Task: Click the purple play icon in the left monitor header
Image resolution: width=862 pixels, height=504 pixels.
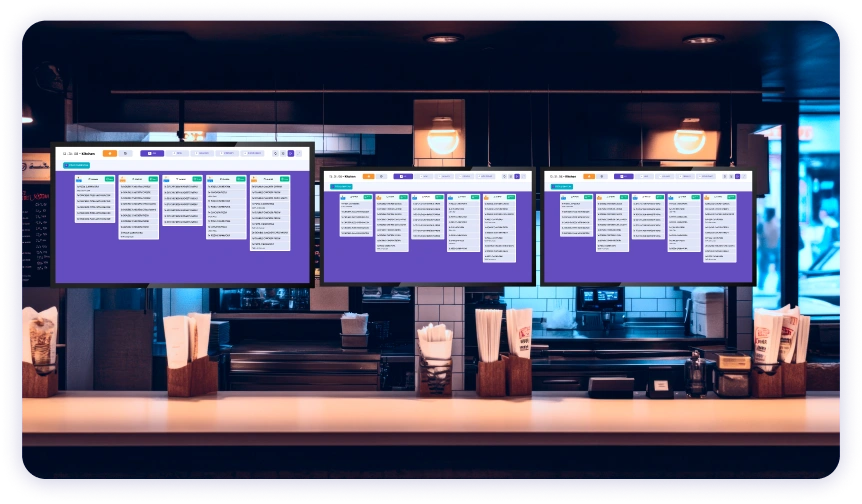Action: pyautogui.click(x=291, y=153)
